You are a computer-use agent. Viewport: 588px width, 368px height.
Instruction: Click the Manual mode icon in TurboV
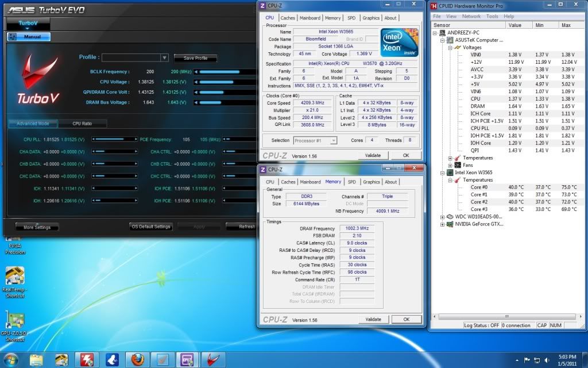pos(13,37)
